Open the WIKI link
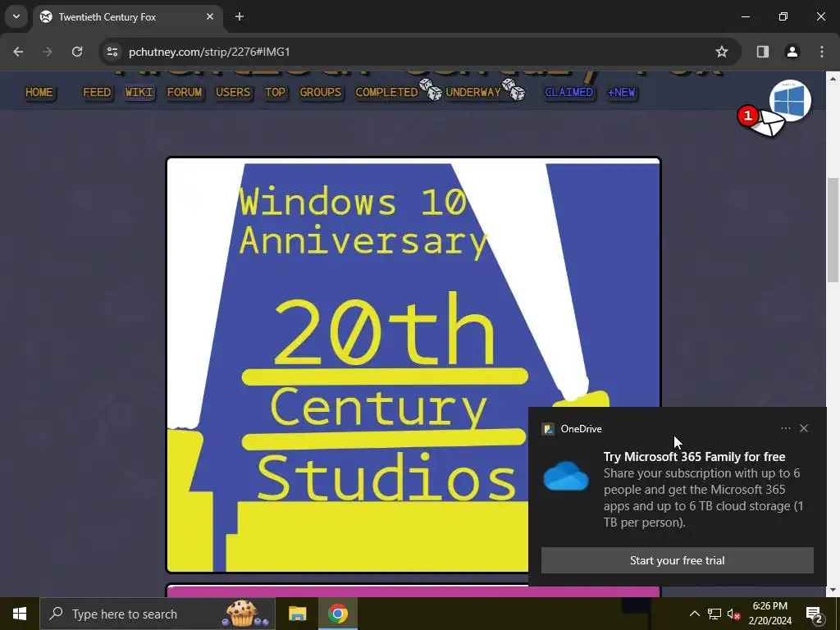840x630 pixels. click(139, 92)
